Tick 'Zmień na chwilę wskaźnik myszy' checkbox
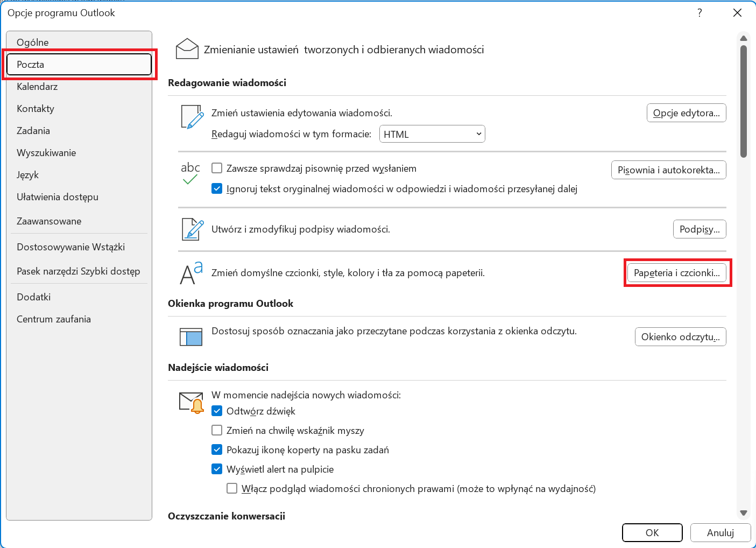This screenshot has height=548, width=756. [x=217, y=431]
